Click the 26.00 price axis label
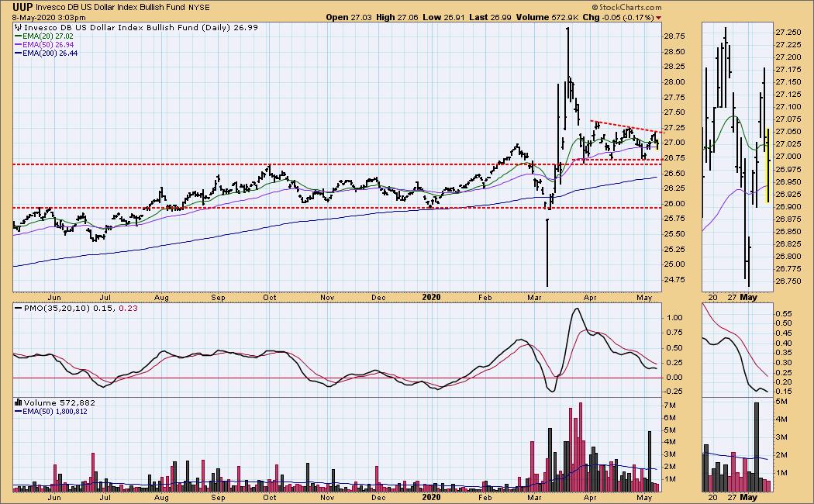 click(674, 203)
